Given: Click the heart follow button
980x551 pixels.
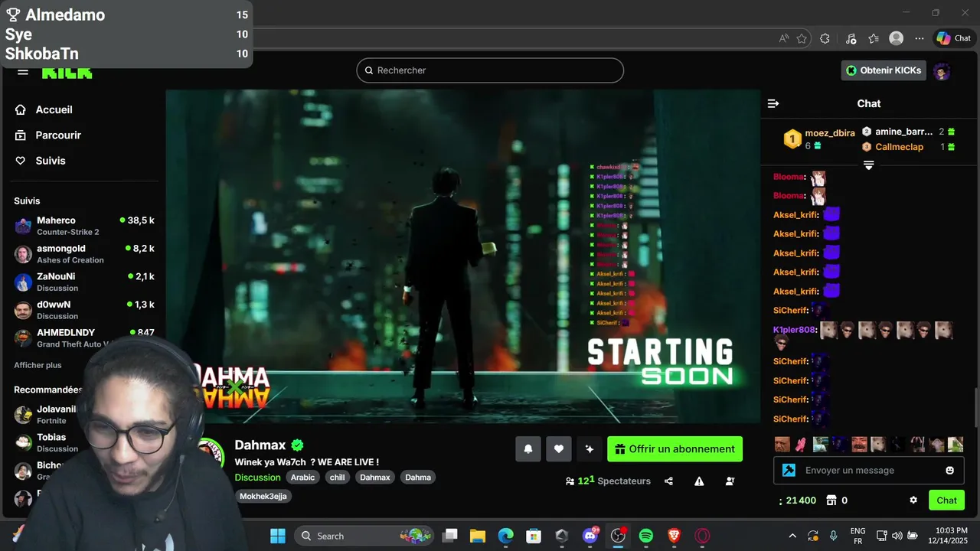Looking at the screenshot, I should point(559,449).
